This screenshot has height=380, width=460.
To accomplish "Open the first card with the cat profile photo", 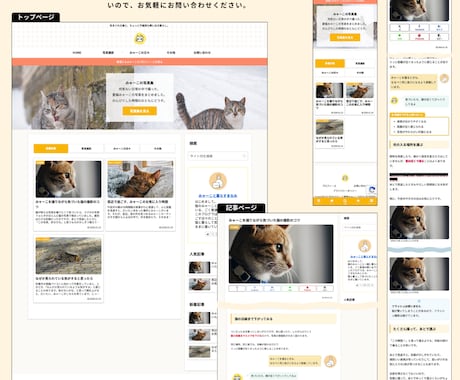I will (x=68, y=195).
